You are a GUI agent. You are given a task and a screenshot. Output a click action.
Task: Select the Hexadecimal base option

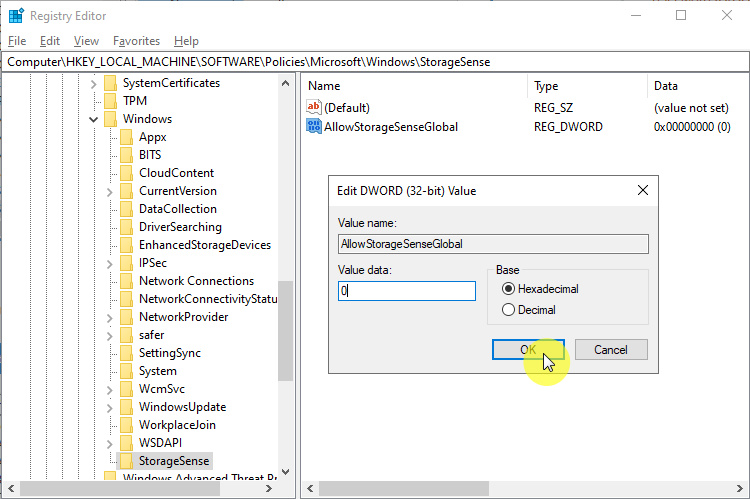(509, 289)
